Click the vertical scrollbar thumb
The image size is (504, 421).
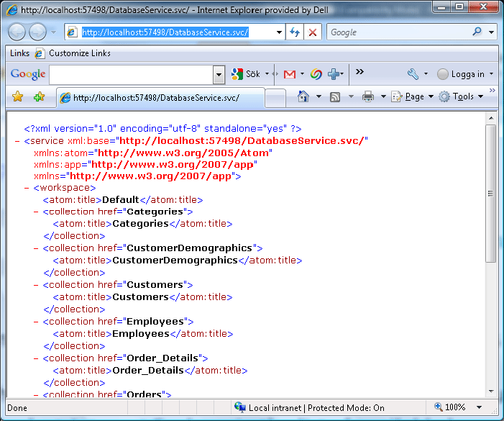[x=491, y=194]
